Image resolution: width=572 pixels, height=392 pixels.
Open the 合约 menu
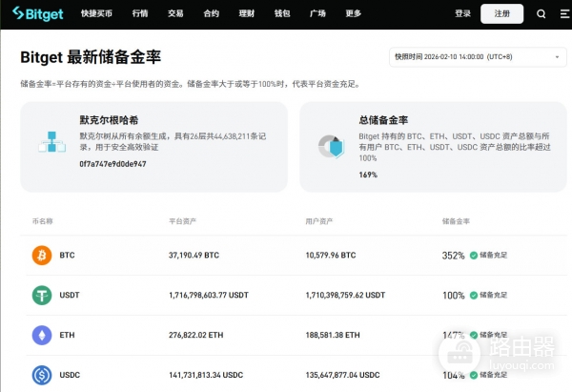pyautogui.click(x=212, y=13)
